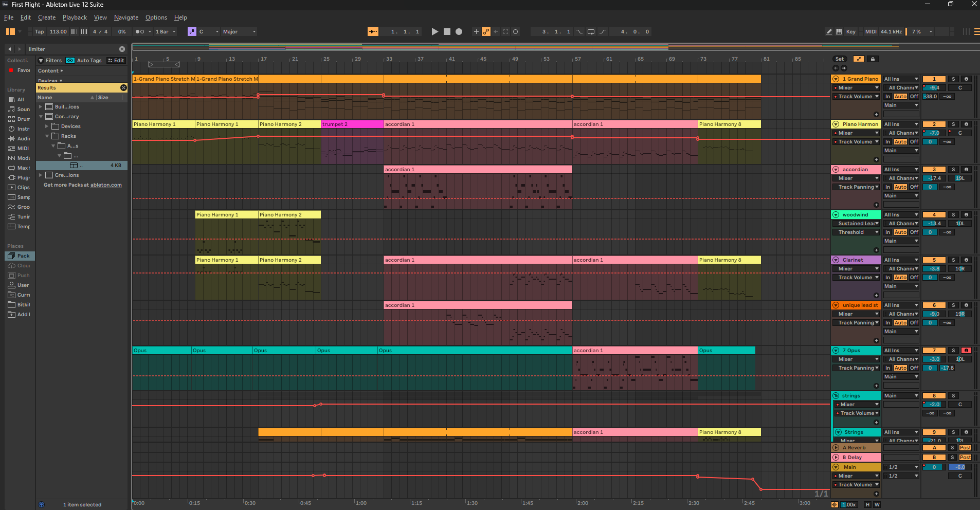Open the Main output routing on woodwind
Screen dimensions: 980x510
click(x=901, y=241)
